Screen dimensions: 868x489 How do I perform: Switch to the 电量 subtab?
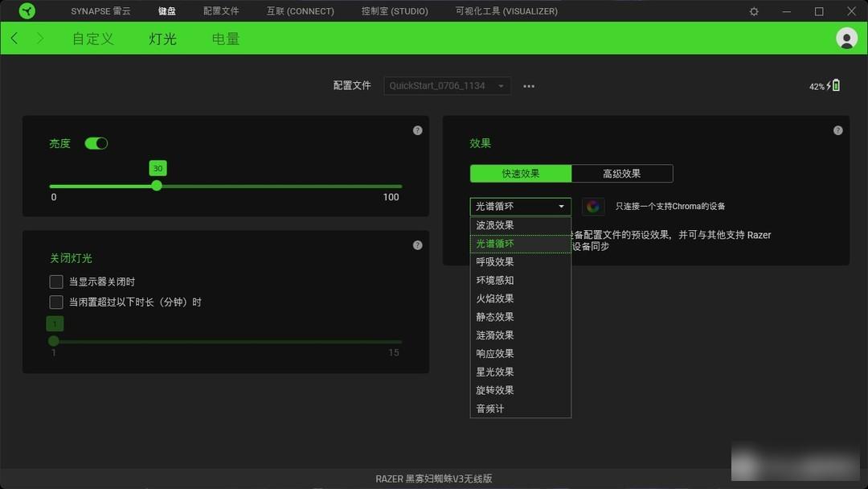pos(226,39)
